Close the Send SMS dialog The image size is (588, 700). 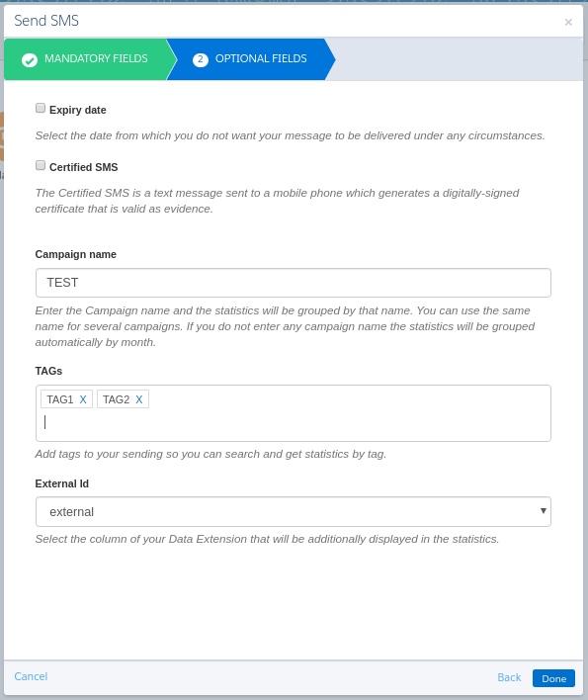(568, 23)
